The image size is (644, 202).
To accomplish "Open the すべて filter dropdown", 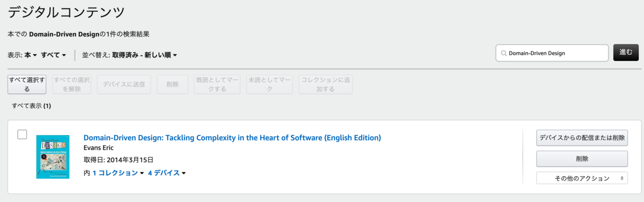I will pyautogui.click(x=54, y=55).
